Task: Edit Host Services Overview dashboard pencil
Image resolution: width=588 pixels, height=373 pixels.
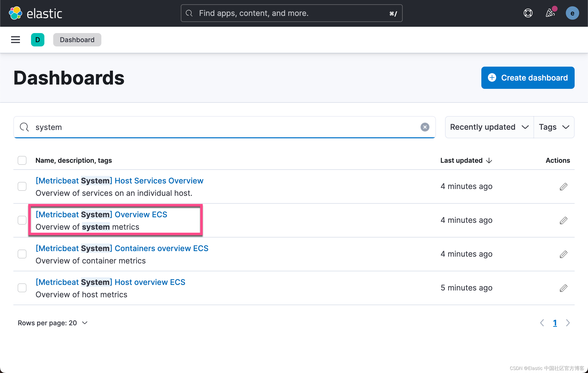Action: (x=563, y=186)
